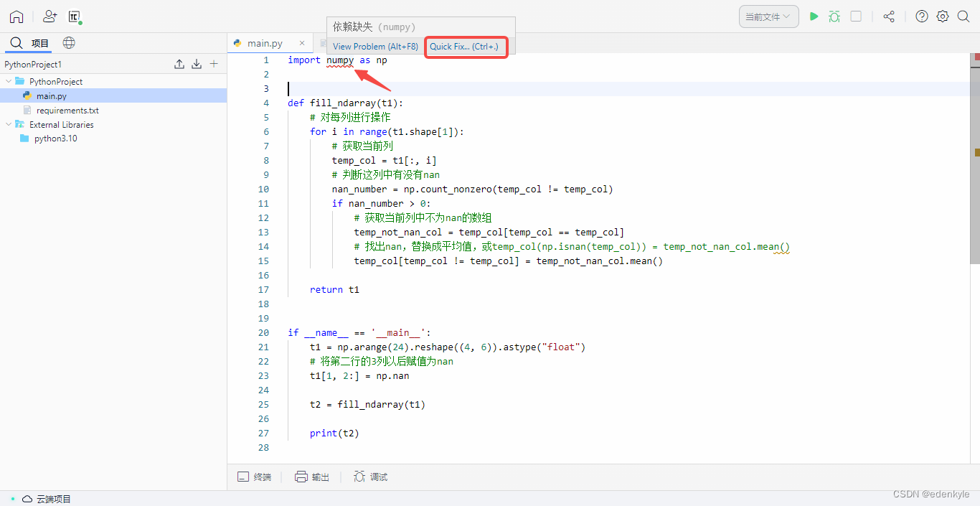Open settings gear icon
This screenshot has height=506, width=980.
click(943, 17)
